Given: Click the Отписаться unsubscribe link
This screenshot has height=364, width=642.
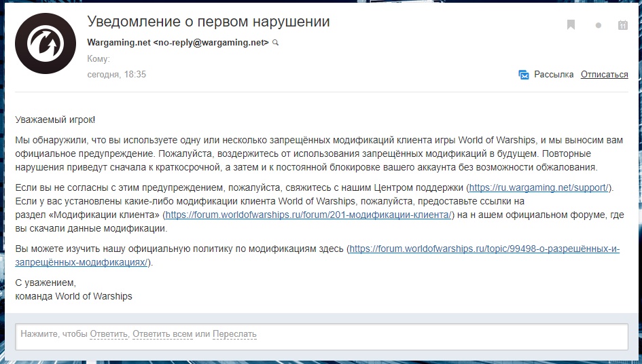Looking at the screenshot, I should pos(605,75).
